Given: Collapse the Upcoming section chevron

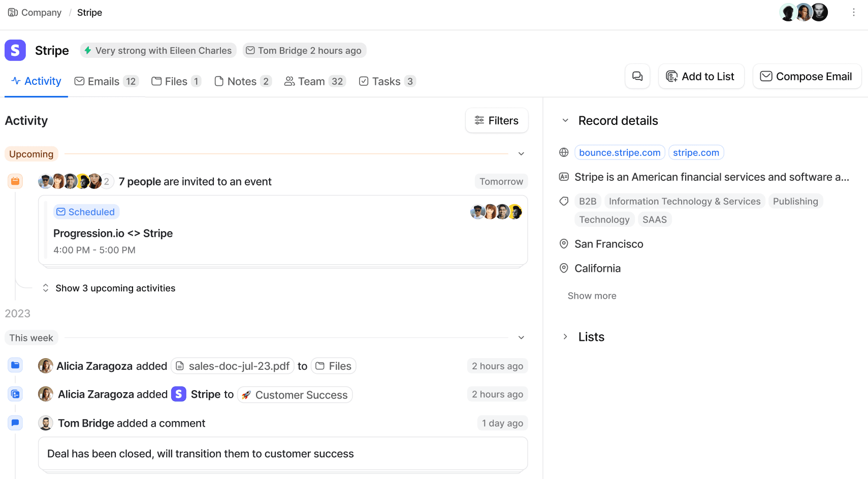Looking at the screenshot, I should click(x=521, y=153).
